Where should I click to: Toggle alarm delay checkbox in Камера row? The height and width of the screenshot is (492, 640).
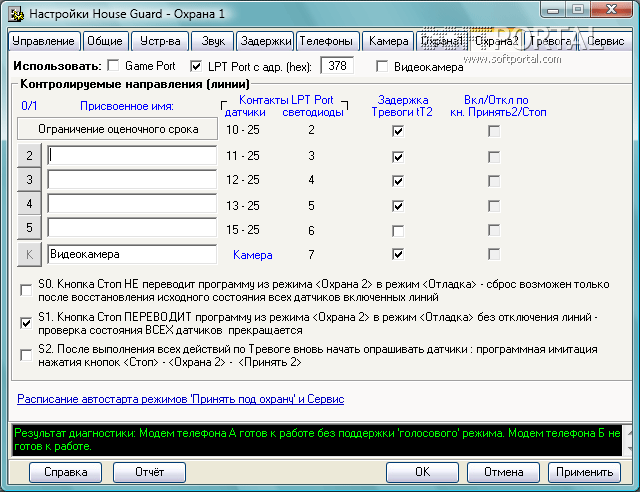pyautogui.click(x=398, y=254)
